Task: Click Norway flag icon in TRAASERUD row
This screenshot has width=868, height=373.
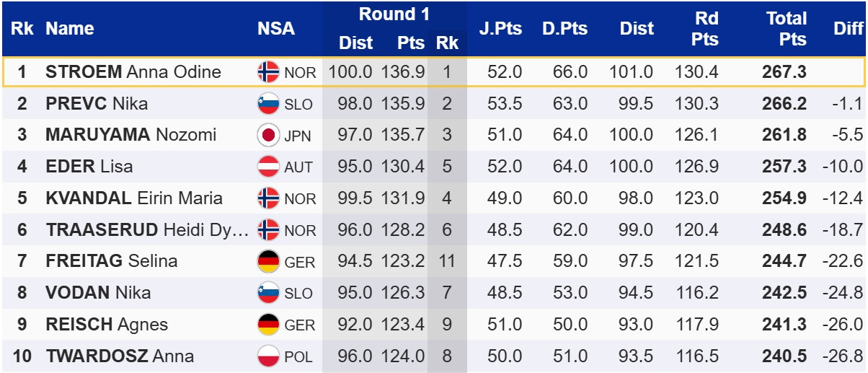Action: click(x=268, y=230)
